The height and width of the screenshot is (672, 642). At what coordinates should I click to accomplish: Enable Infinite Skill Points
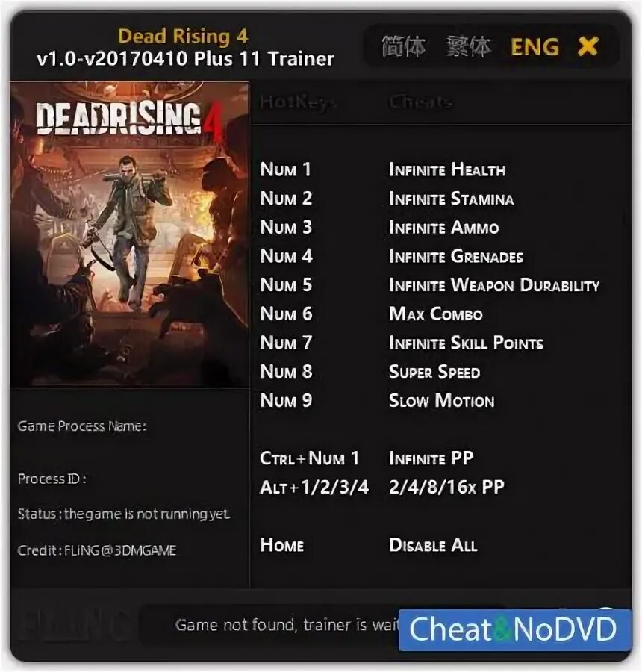coord(466,343)
